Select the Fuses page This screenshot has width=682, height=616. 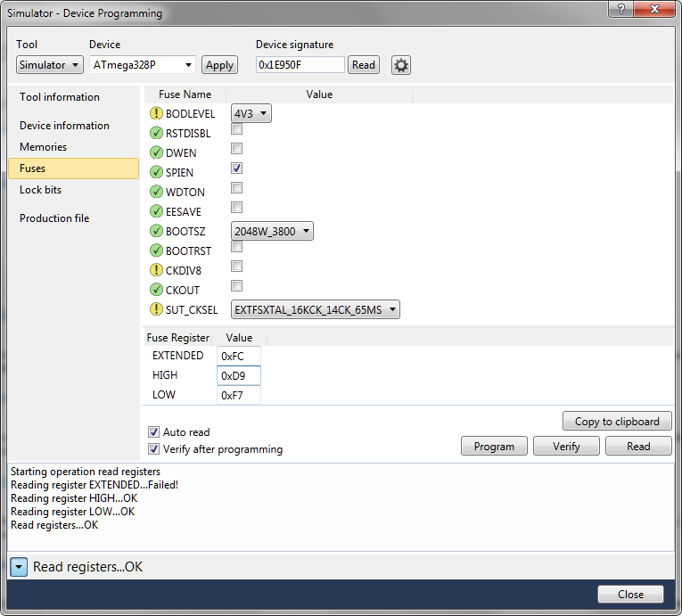click(x=73, y=168)
